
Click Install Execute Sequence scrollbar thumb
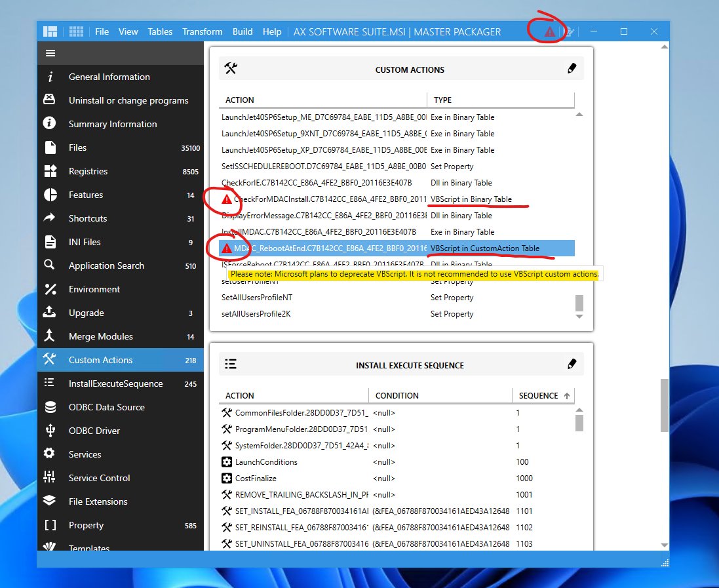pos(579,423)
